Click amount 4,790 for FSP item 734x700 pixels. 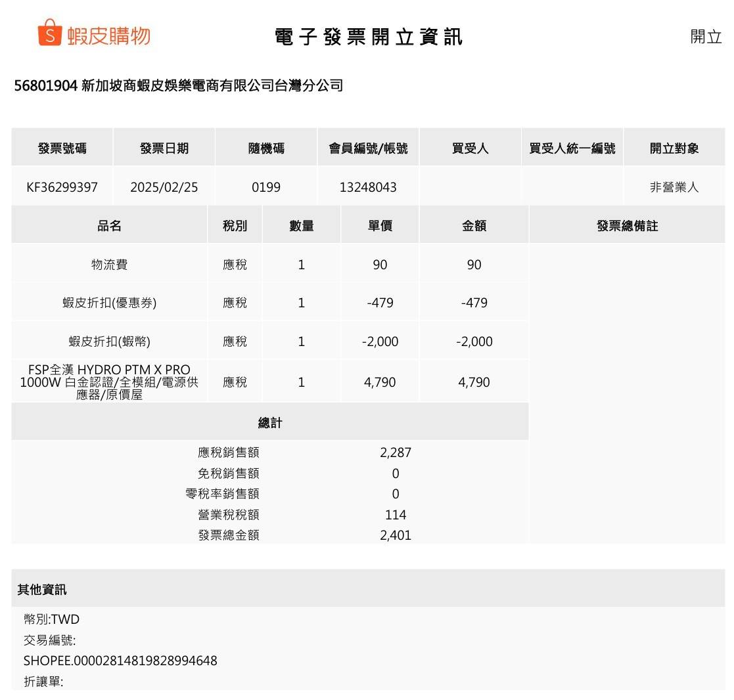[474, 382]
